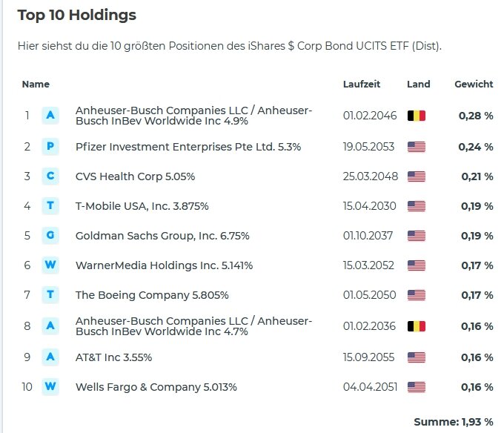The width and height of the screenshot is (504, 433).
Task: Click the Belgian flag in the 4.9% Anheuser-Busch row
Action: click(x=417, y=116)
